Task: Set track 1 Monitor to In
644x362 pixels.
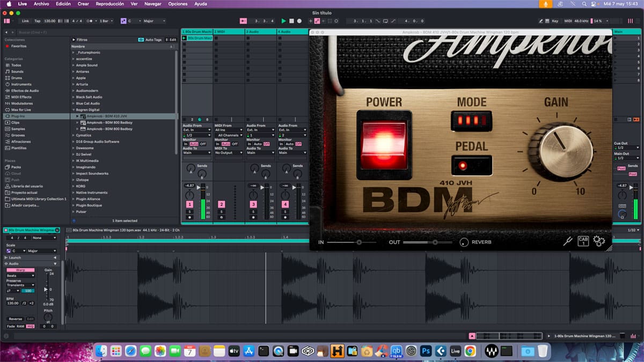Action: 186,144
